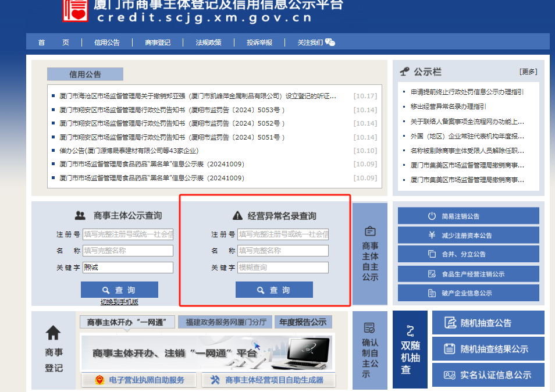Viewport: 555px width, 392px height.
Task: Click the clipboard icon on 随机抽查结果公示
Action: 449,349
